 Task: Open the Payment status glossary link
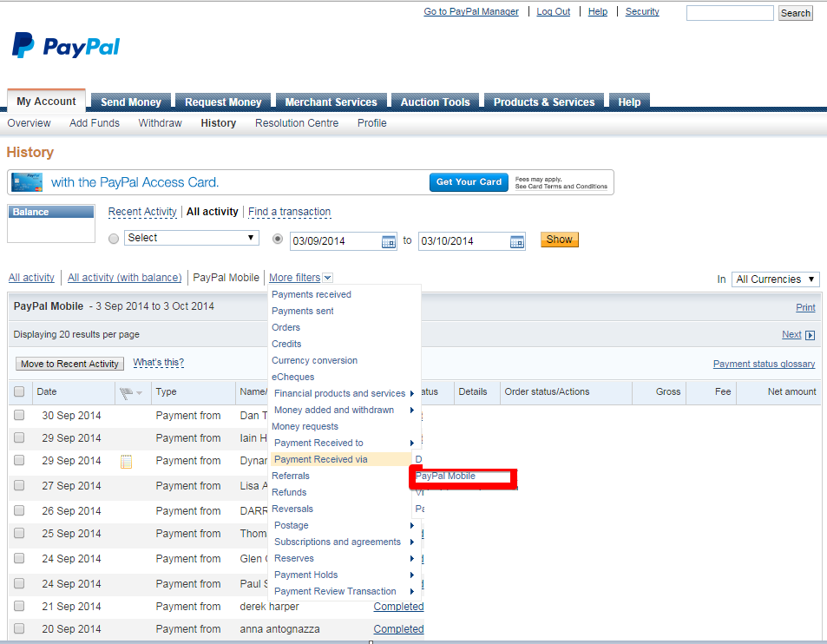(x=764, y=364)
